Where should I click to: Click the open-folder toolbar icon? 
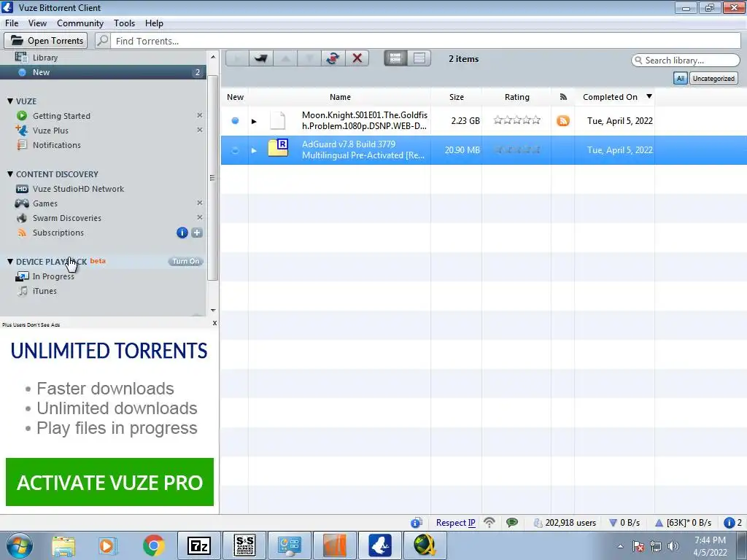pos(260,58)
